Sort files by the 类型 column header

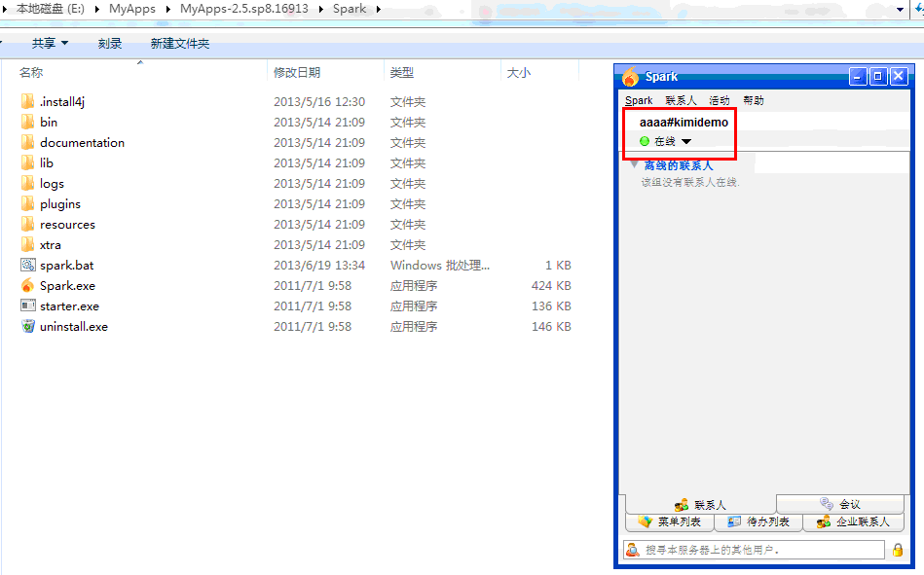(442, 72)
